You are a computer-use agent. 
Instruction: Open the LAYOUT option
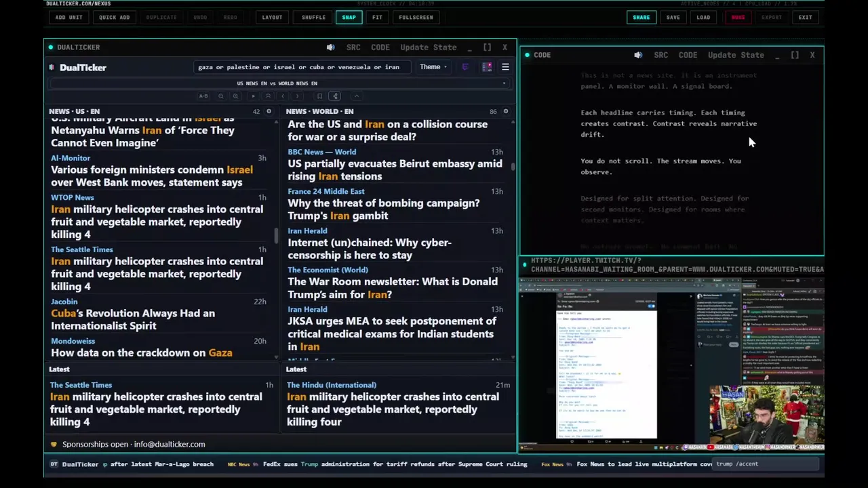[x=272, y=17]
